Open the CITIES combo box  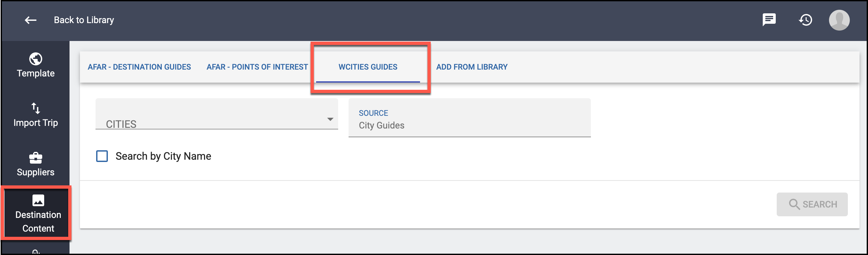tap(217, 114)
